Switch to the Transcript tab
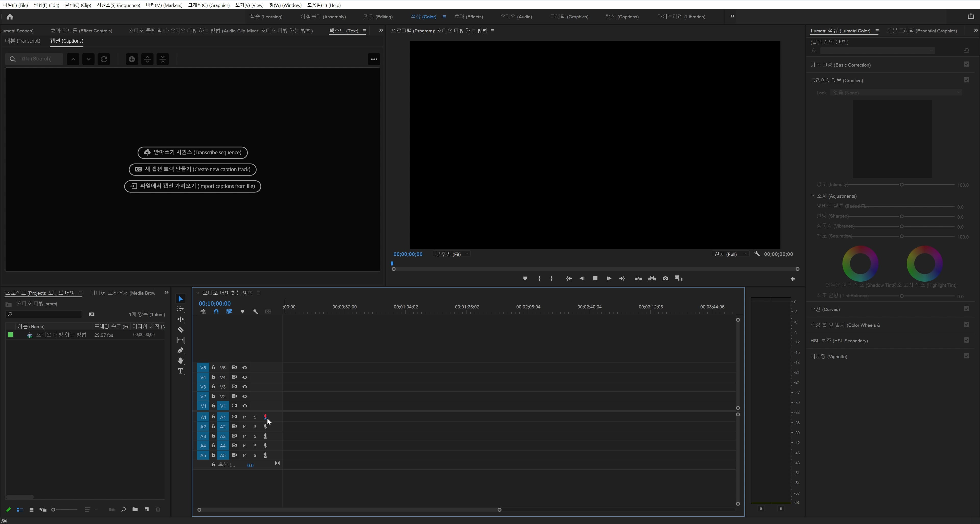This screenshot has width=980, height=524. tap(22, 41)
